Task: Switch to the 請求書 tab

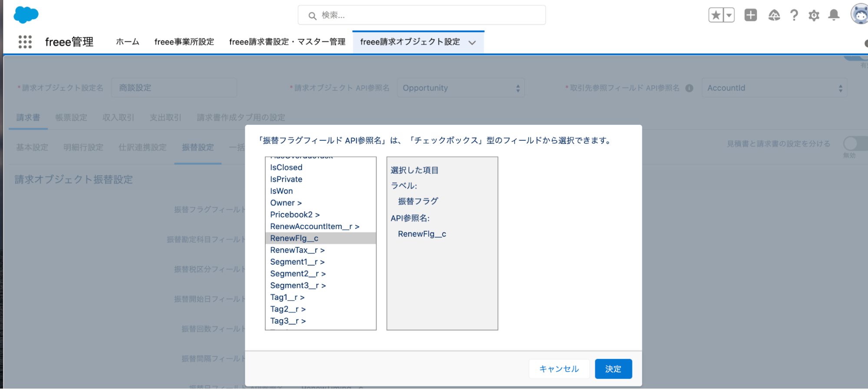Action: coord(28,117)
